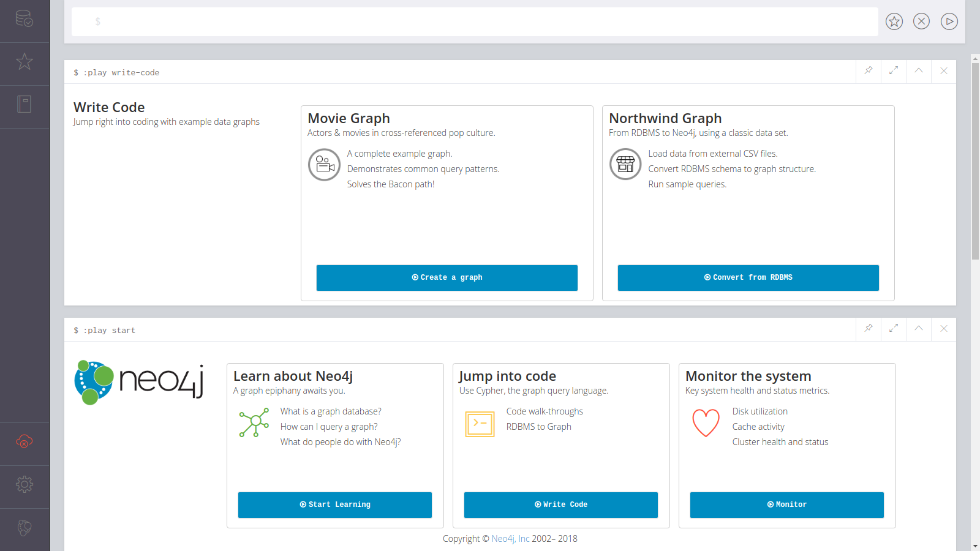Collapse the write-code frame
This screenshot has height=551, width=980.
tap(919, 71)
